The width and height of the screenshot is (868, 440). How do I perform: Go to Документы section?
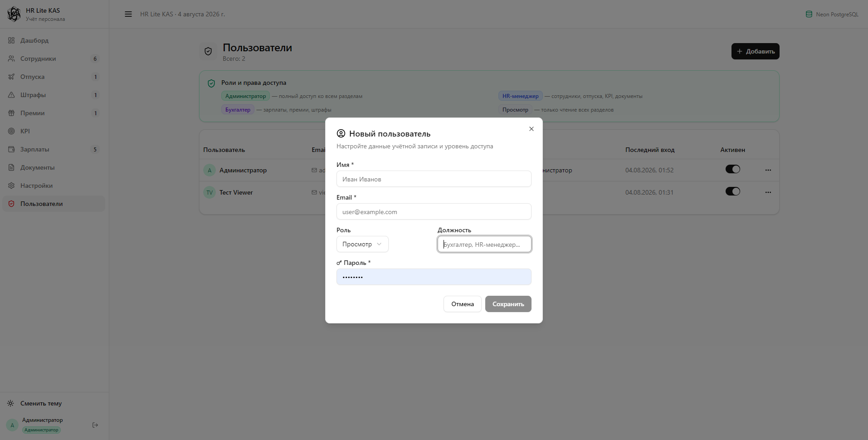coord(54,167)
